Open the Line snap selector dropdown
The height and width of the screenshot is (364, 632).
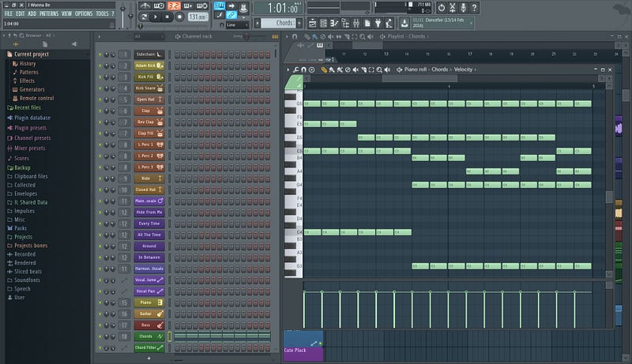coord(237,25)
